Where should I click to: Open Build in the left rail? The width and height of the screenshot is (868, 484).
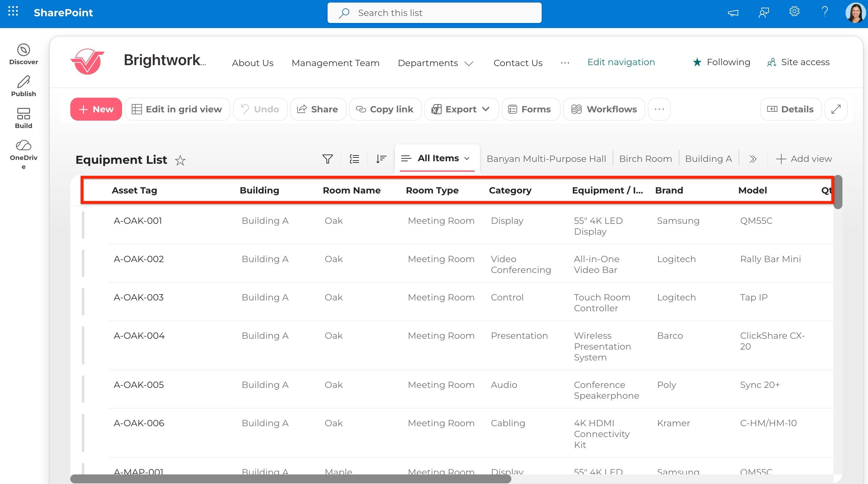pyautogui.click(x=24, y=118)
